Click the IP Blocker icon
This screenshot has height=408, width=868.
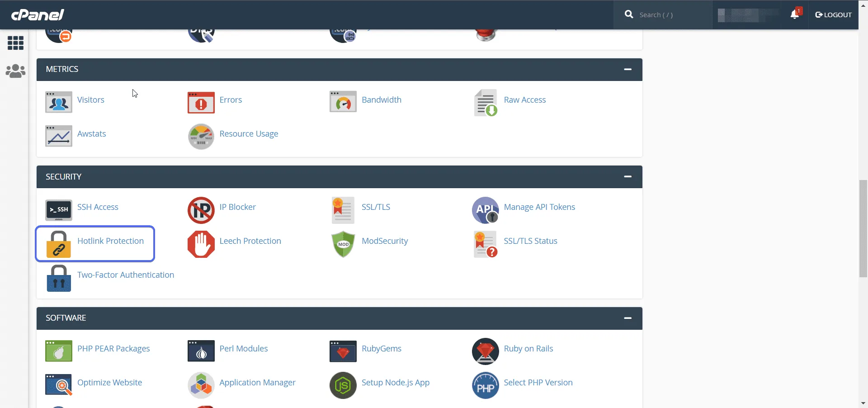(x=201, y=210)
